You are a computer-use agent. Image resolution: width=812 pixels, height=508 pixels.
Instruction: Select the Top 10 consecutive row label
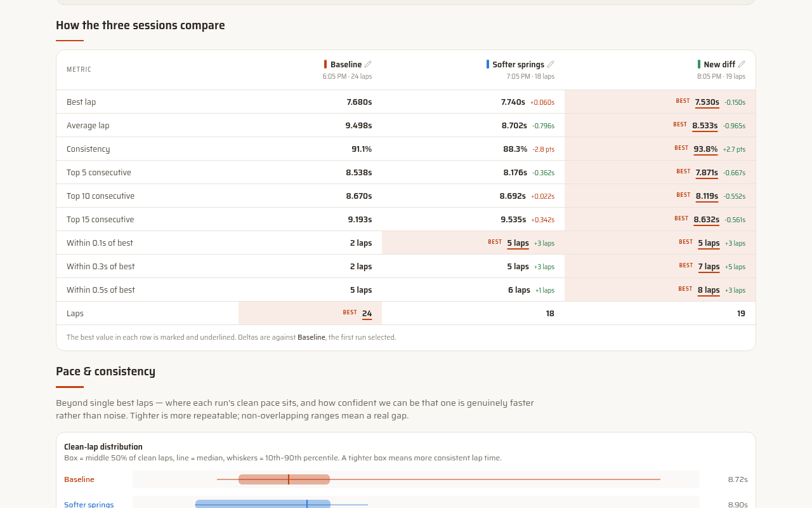tap(100, 196)
